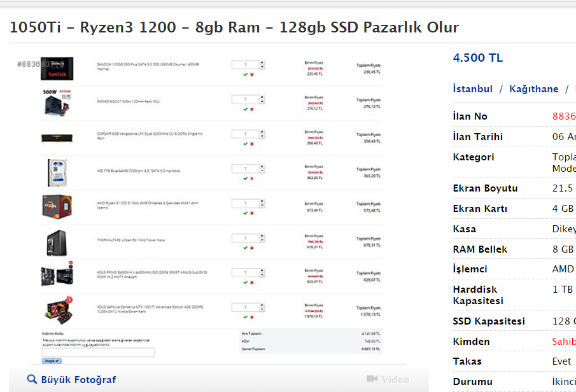This screenshot has height=392, width=576.
Task: Click the 'Evet' trade value
Action: 561,361
